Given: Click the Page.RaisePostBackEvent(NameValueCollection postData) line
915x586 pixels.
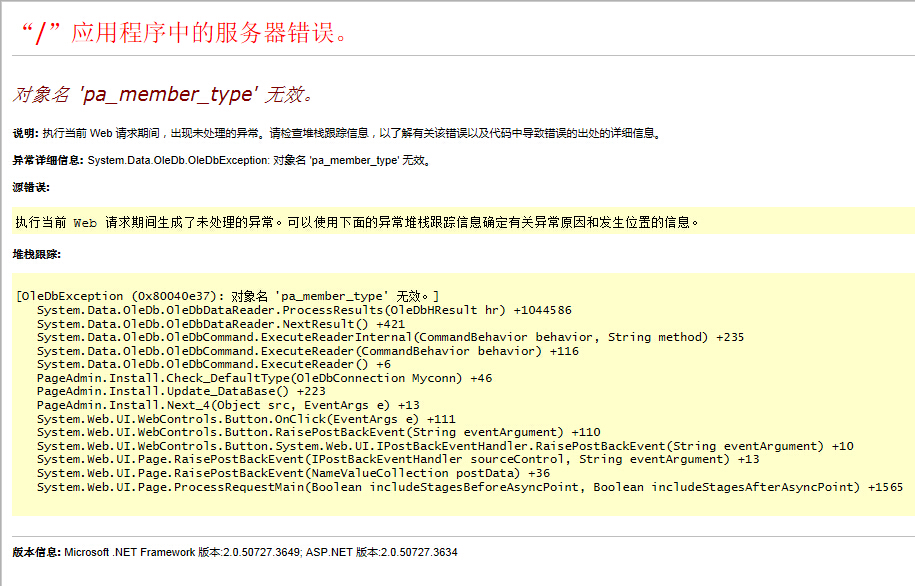Looking at the screenshot, I should point(293,473).
